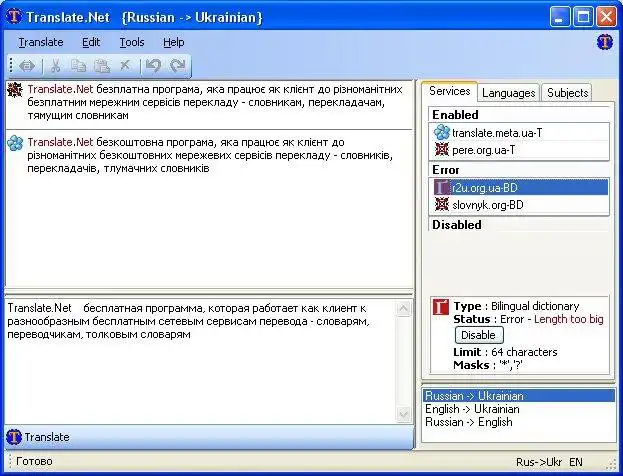Click the red service icon in details panel
This screenshot has width=623, height=476.
[441, 307]
